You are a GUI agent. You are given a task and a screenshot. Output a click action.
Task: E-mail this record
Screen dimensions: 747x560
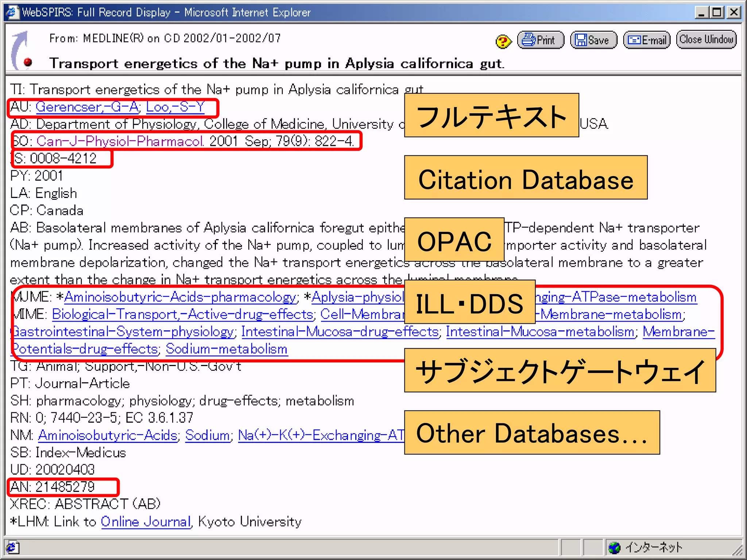pyautogui.click(x=647, y=40)
